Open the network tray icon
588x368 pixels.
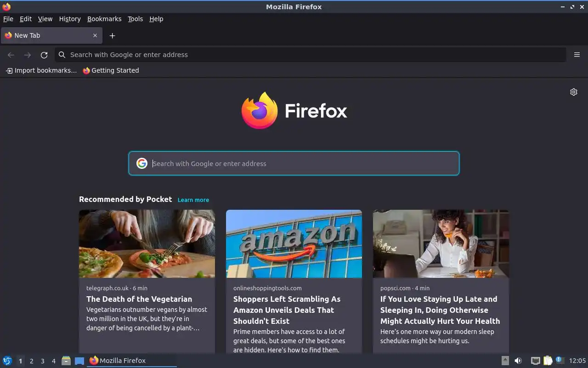pyautogui.click(x=535, y=361)
